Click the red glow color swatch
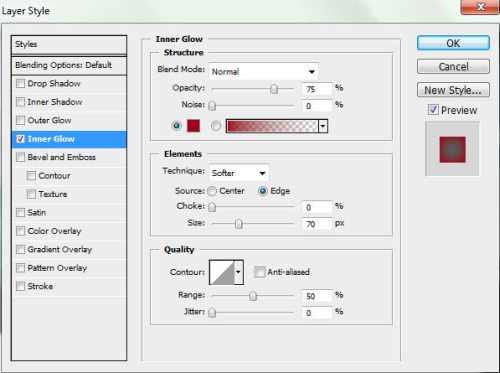The width and height of the screenshot is (500, 373). coord(193,126)
